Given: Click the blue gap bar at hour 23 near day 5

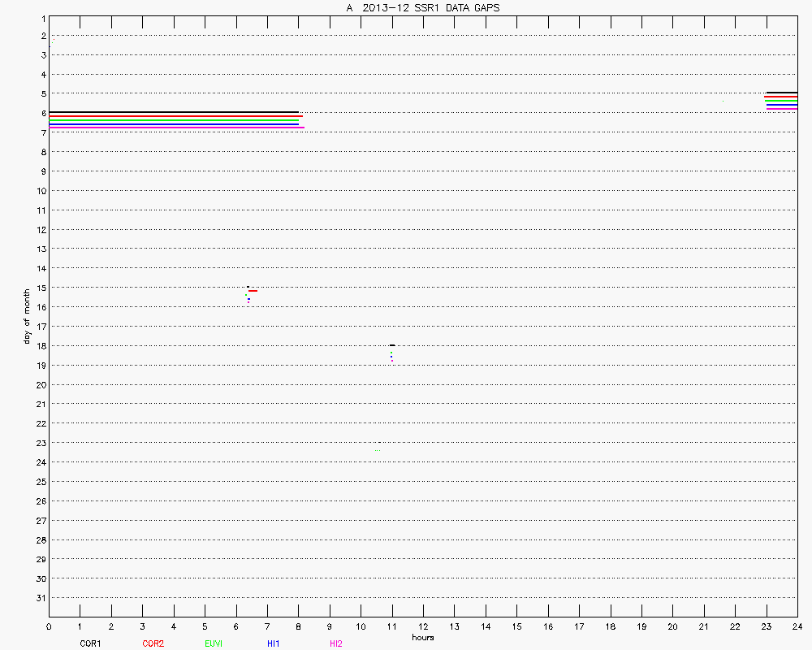Looking at the screenshot, I should coord(781,105).
